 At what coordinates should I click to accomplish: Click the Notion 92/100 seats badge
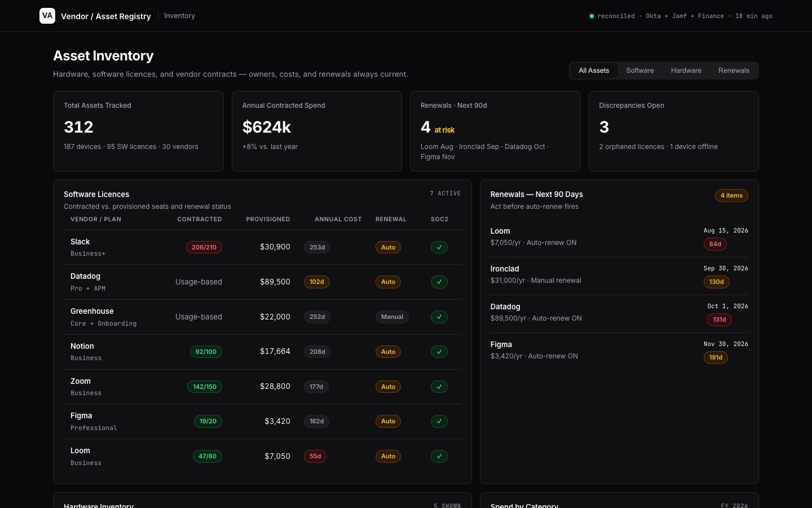click(206, 352)
